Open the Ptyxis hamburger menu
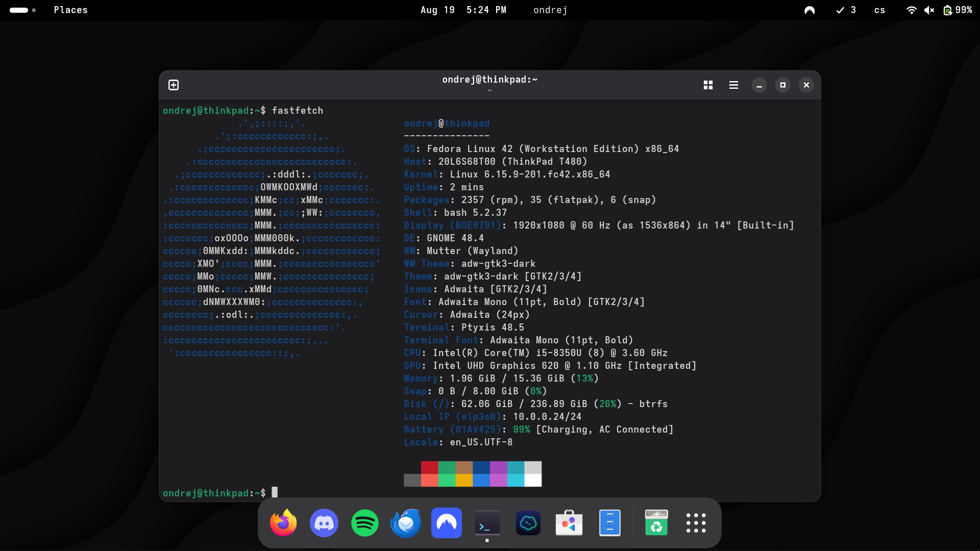Image resolution: width=980 pixels, height=551 pixels. pos(733,85)
